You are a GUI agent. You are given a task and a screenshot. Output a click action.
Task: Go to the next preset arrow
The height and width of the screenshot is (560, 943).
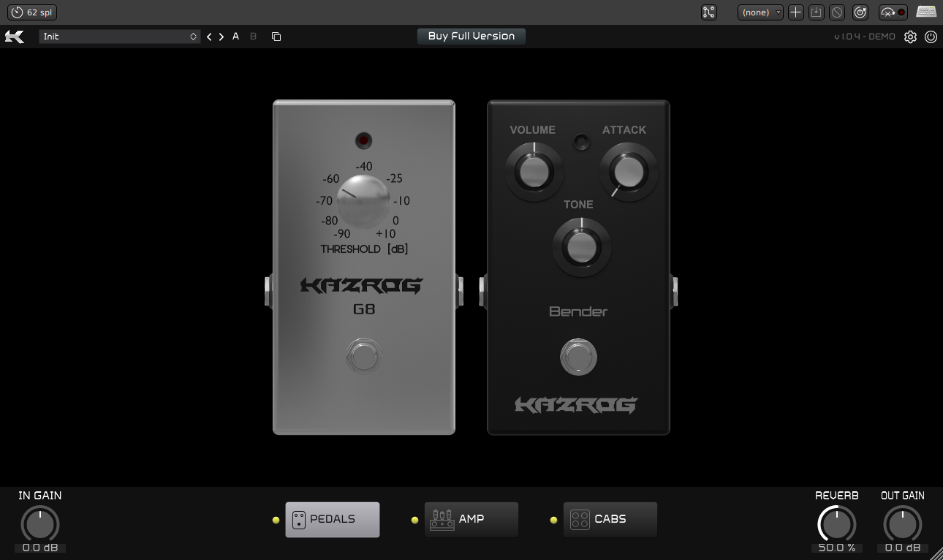pos(221,37)
